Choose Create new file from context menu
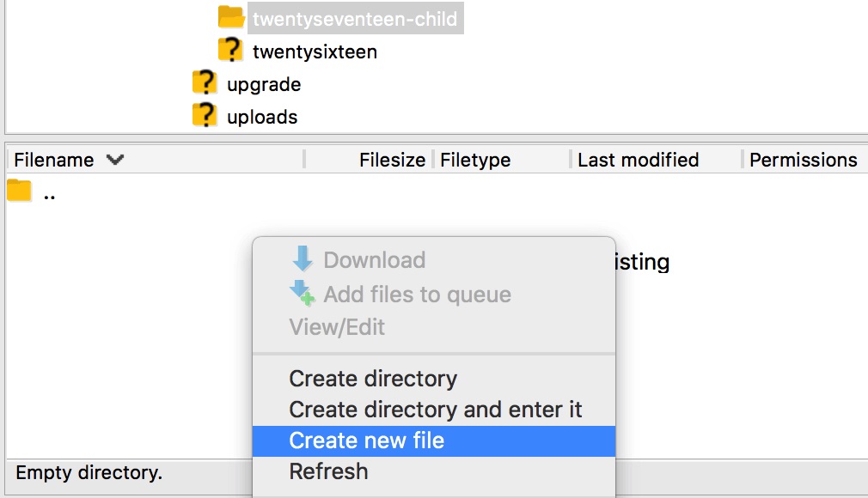This screenshot has width=868, height=498. 368,440
